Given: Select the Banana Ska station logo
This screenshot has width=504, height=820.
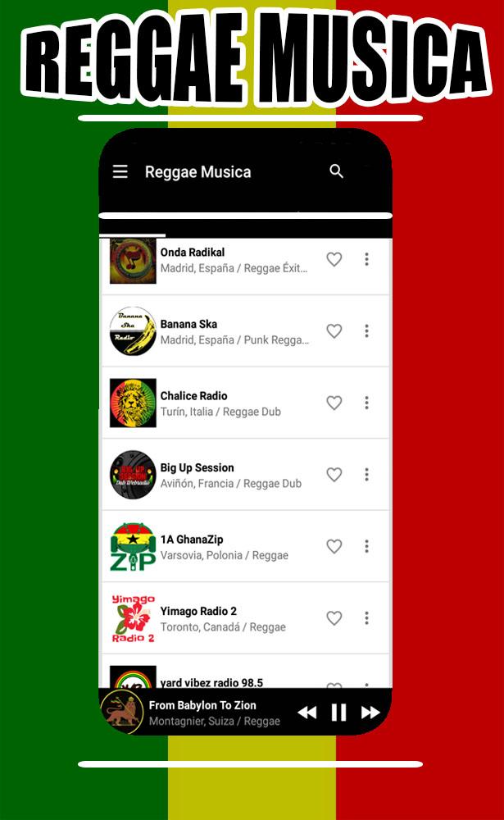Looking at the screenshot, I should click(x=133, y=330).
